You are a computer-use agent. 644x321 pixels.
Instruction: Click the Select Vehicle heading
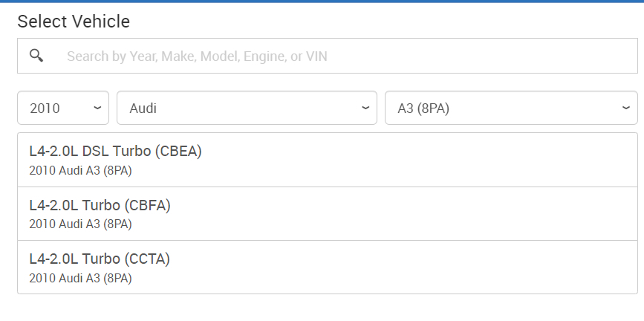(74, 22)
